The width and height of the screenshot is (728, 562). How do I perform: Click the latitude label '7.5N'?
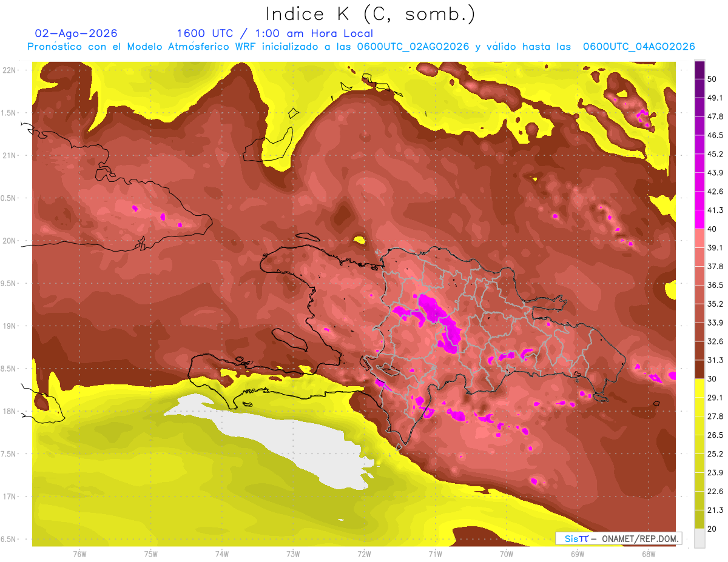pyautogui.click(x=9, y=454)
